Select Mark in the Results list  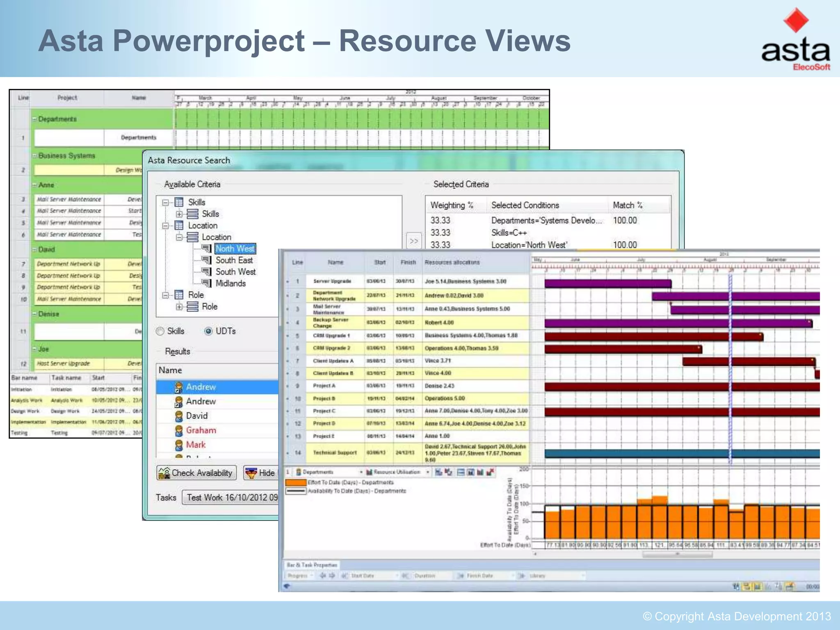217,445
